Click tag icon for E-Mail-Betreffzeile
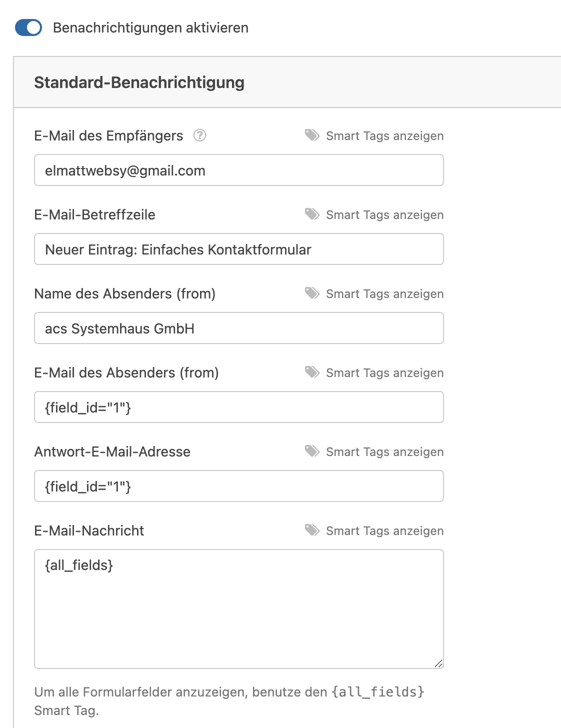561x728 pixels. [x=312, y=214]
